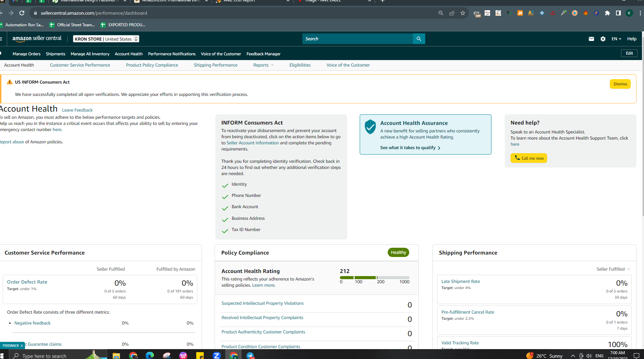Viewport: 644px width, 359px height.
Task: Open the color picker eyedropper extension
Action: click(564, 13)
